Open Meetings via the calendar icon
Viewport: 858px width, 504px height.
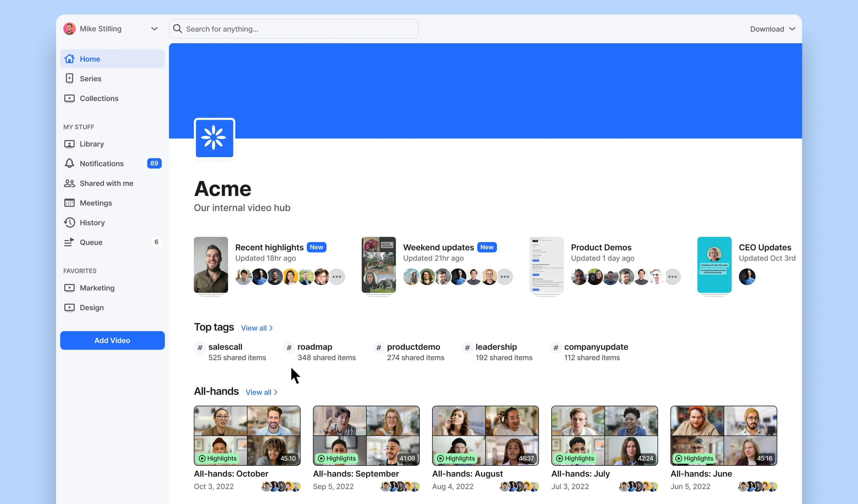(70, 203)
